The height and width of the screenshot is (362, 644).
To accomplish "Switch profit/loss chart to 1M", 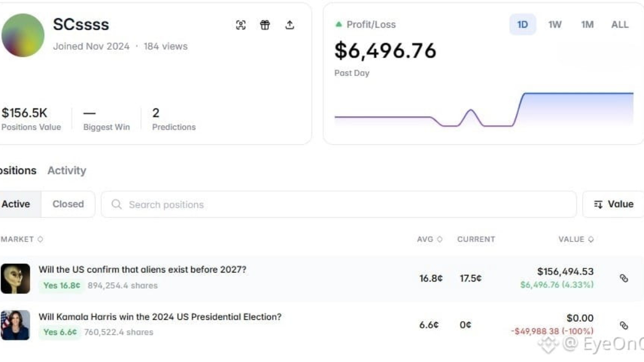I will [x=587, y=25].
